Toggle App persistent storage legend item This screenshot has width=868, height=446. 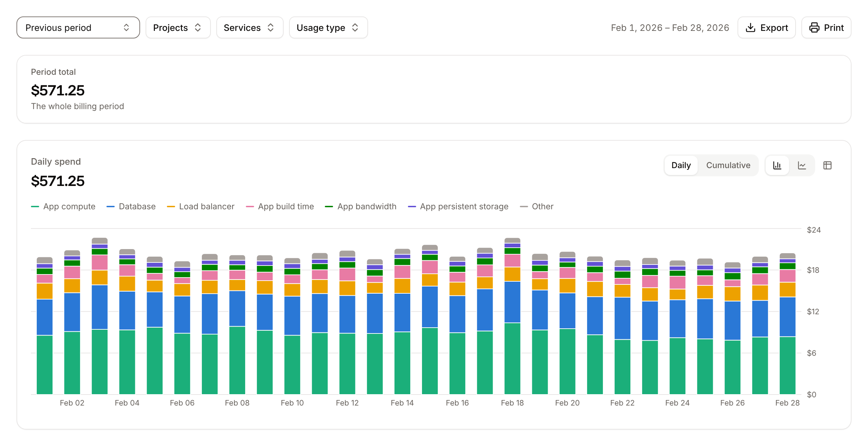(x=458, y=207)
